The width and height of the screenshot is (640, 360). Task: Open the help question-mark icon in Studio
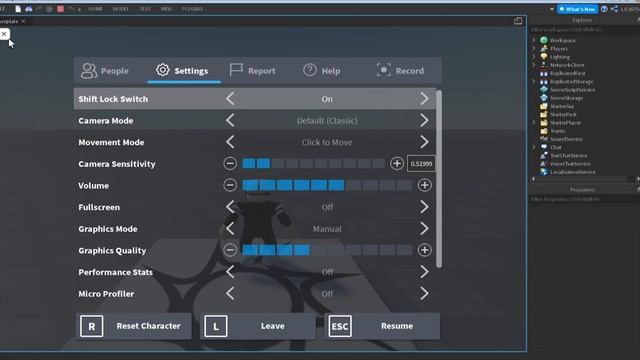point(604,9)
